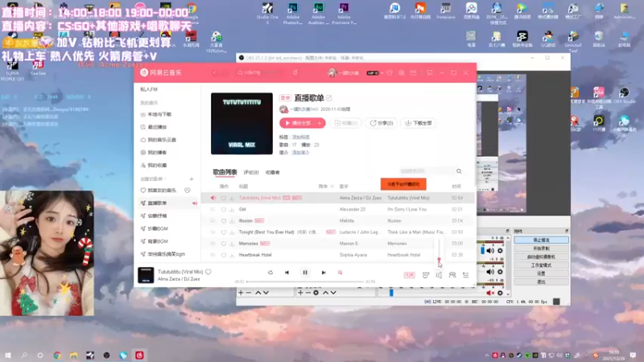644x362 pixels.
Task: Switch to the song list tab
Action: (x=225, y=172)
